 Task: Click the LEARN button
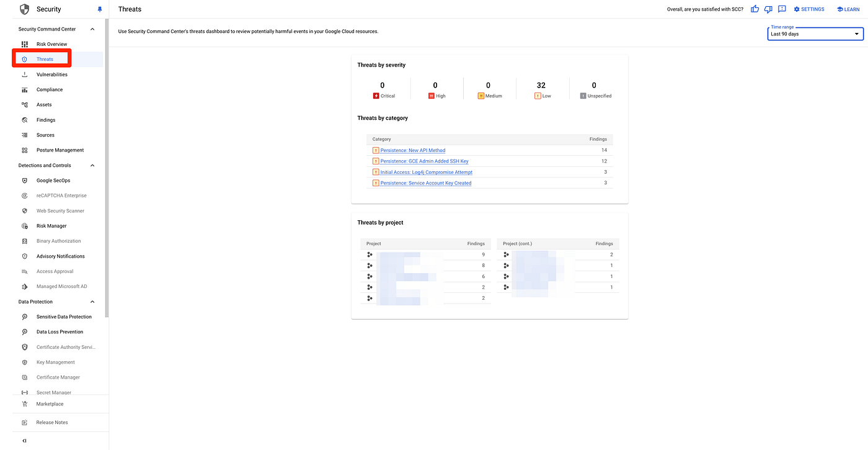pyautogui.click(x=848, y=9)
